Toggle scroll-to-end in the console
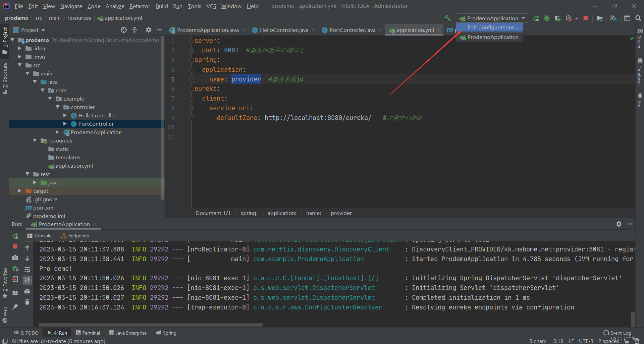The height and width of the screenshot is (344, 644). point(27,280)
